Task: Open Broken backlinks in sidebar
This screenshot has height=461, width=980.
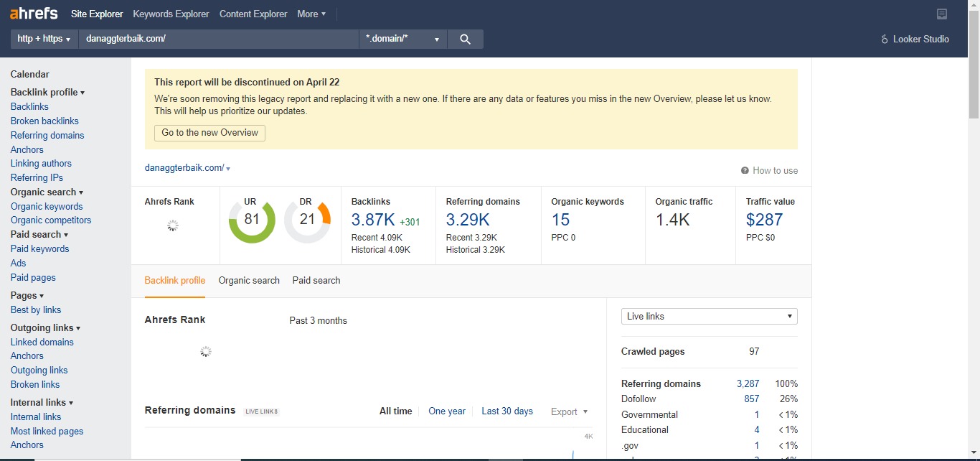Action: tap(44, 121)
